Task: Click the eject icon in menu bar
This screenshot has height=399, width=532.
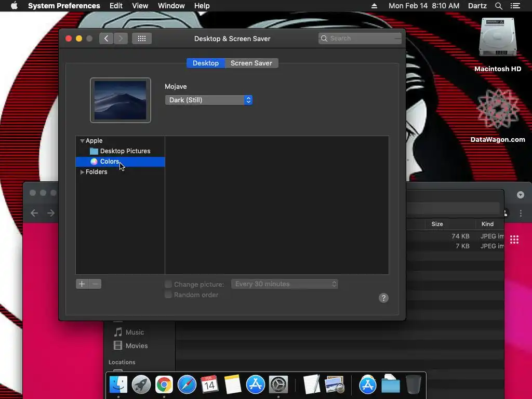Action: coord(374,6)
